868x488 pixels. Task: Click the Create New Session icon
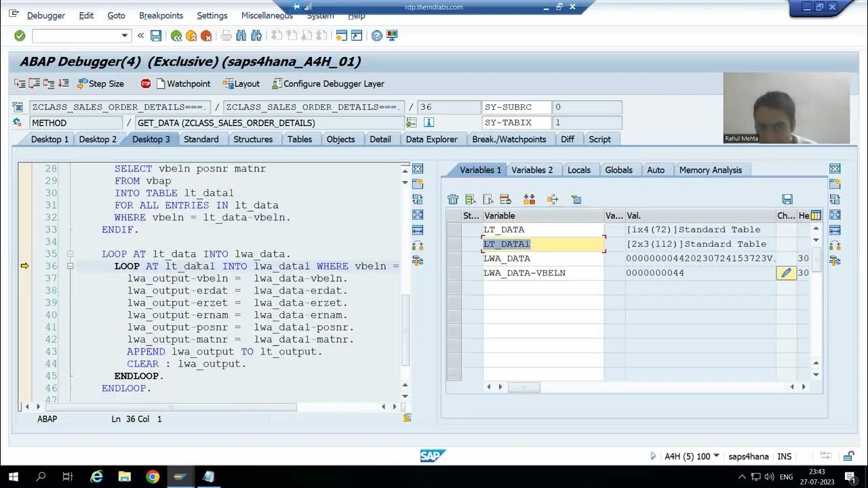342,35
